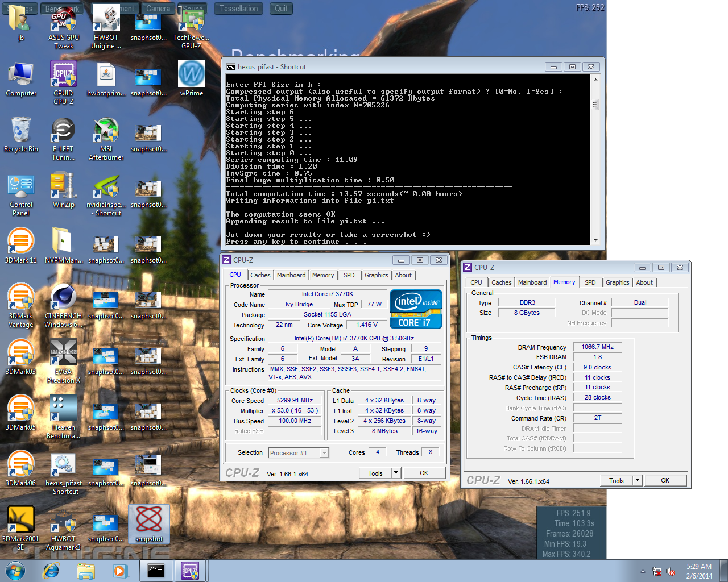
Task: Click the Tessellation button in Heaven benchmark
Action: tap(239, 9)
